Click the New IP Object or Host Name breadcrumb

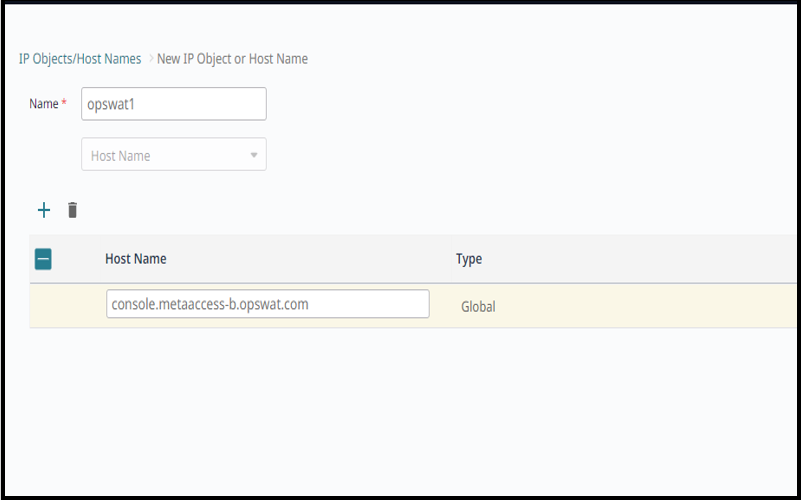coord(232,59)
